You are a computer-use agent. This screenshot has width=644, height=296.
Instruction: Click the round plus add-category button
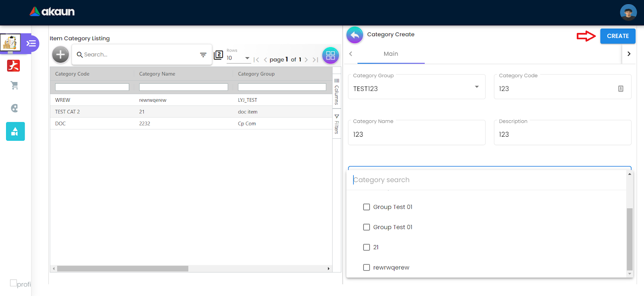click(60, 55)
